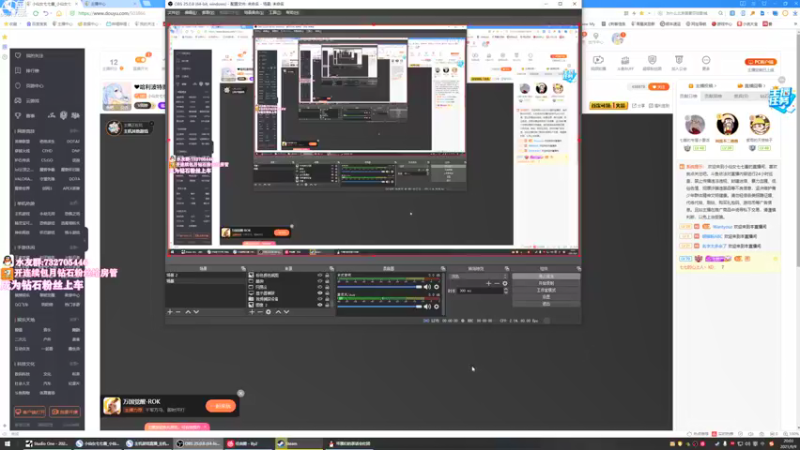Open the 场景集合 menu in OBS

(254, 12)
